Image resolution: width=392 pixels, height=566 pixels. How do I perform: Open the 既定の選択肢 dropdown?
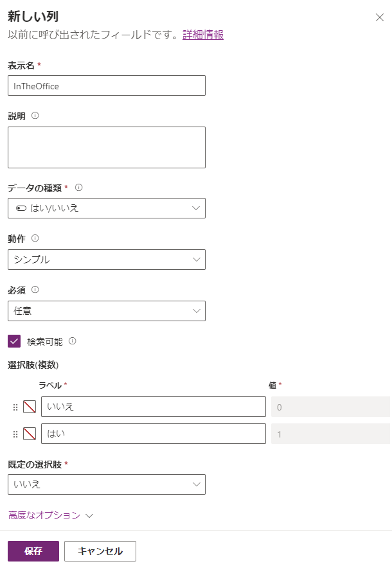[x=107, y=484]
